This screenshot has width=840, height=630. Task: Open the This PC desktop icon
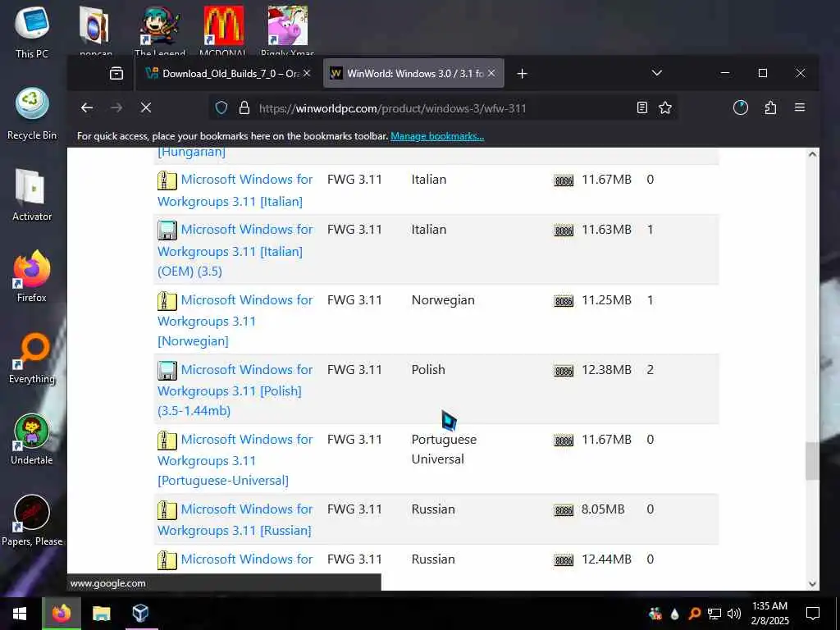point(32,32)
